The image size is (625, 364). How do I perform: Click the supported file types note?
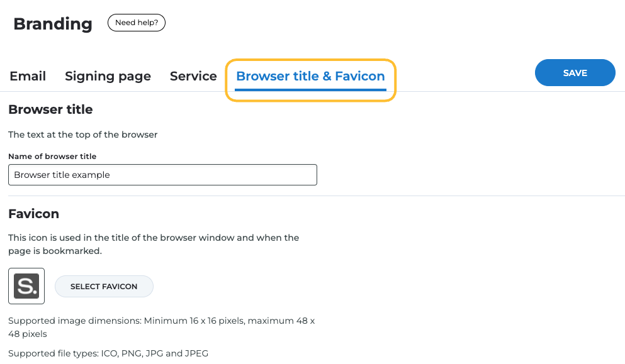click(x=108, y=353)
